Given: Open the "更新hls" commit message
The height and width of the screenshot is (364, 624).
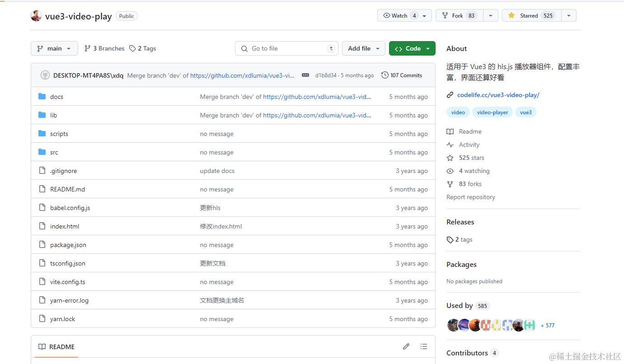Looking at the screenshot, I should click(x=210, y=208).
